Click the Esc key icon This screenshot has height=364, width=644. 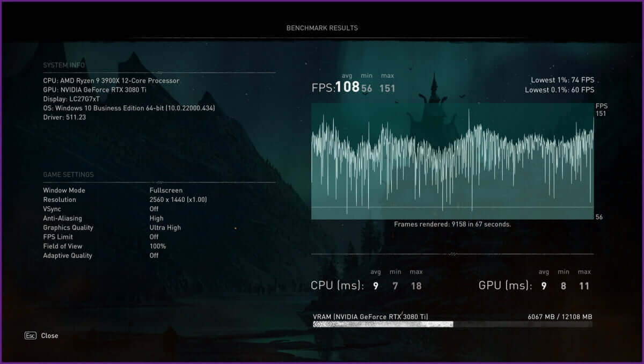tap(31, 336)
